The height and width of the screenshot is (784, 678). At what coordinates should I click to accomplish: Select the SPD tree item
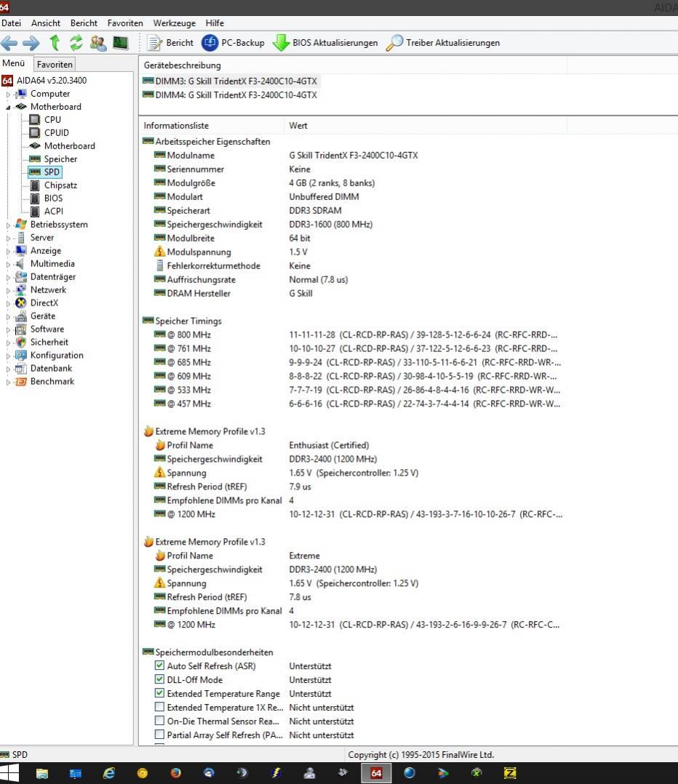coord(52,172)
